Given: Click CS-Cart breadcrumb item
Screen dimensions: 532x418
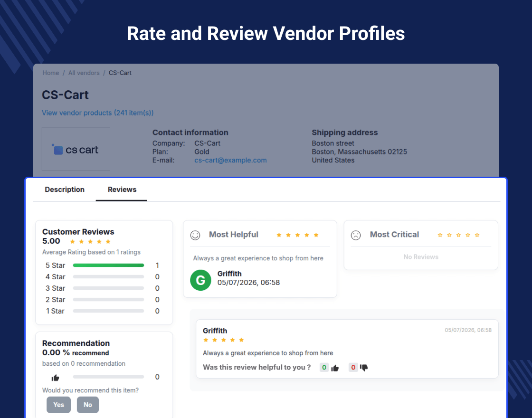Looking at the screenshot, I should coord(120,73).
